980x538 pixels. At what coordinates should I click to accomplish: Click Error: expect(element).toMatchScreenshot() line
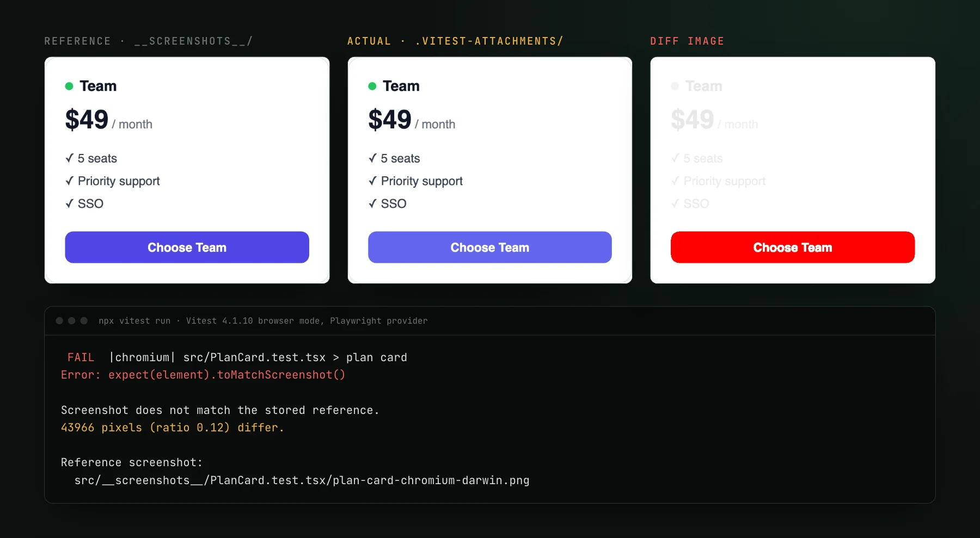203,375
